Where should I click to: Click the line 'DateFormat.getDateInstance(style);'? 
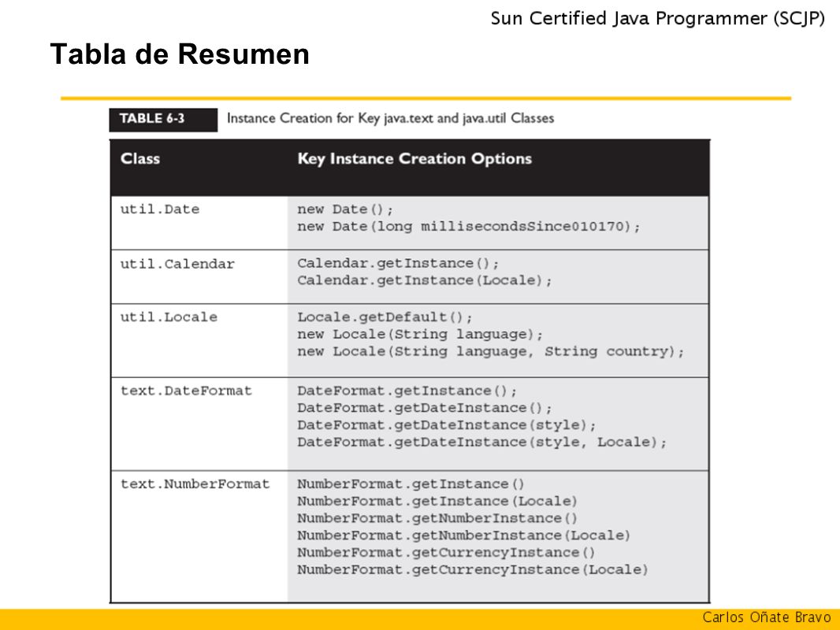[x=447, y=425]
